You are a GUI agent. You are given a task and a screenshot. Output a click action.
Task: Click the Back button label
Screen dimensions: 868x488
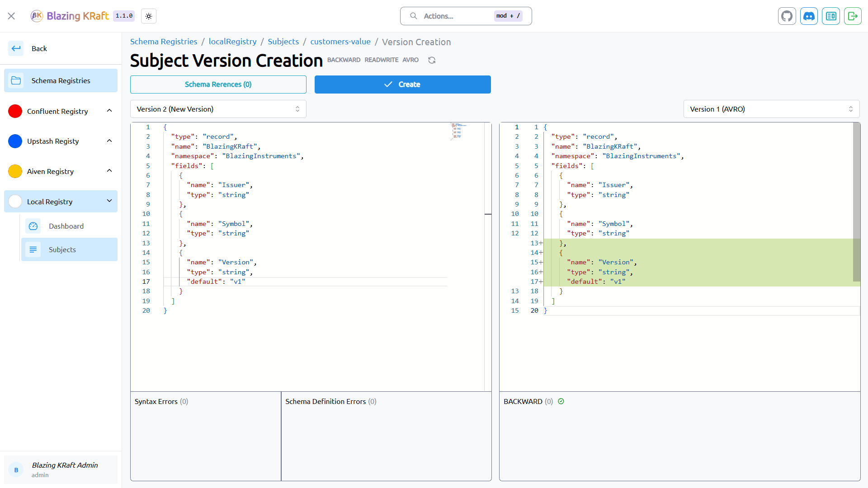pyautogui.click(x=39, y=48)
